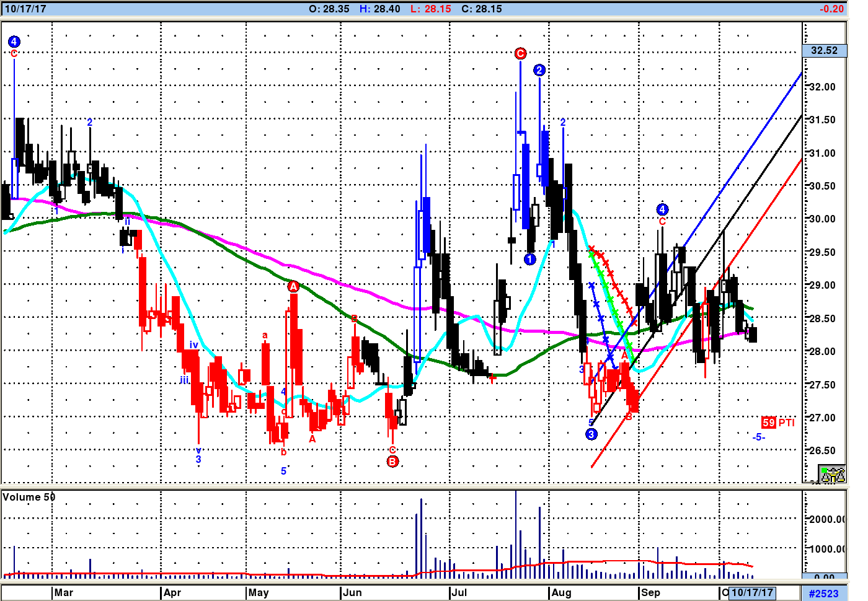Click the 30.00 price axis value
The height and width of the screenshot is (601, 868).
click(823, 219)
